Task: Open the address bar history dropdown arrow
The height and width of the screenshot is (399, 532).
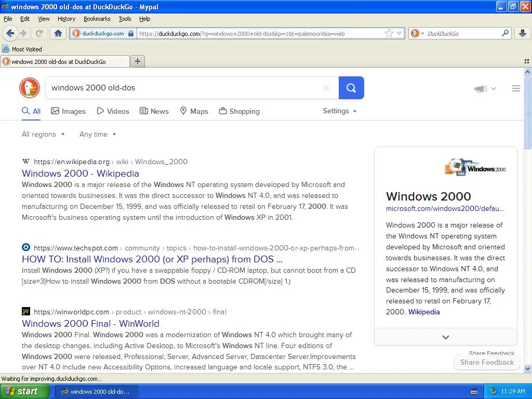Action: 400,33
